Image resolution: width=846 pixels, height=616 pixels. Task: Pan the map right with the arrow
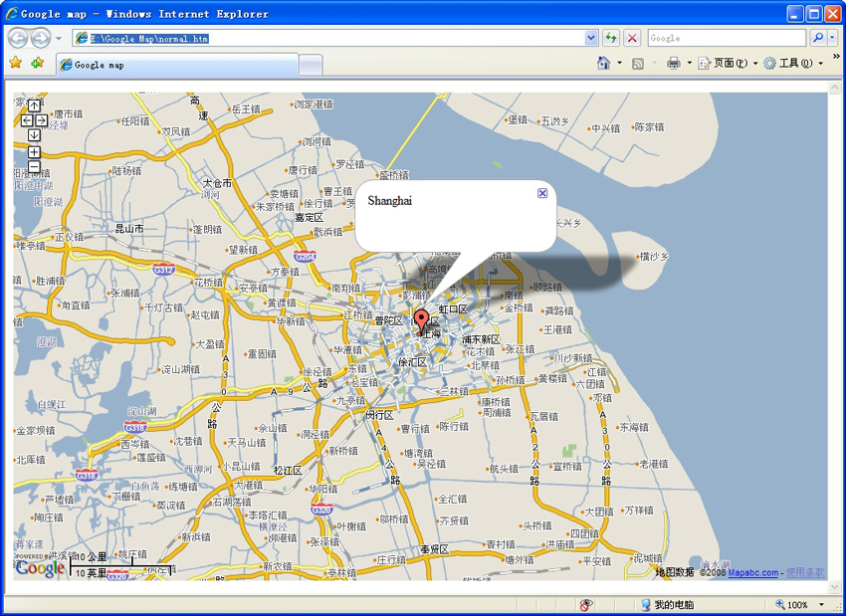coord(41,120)
